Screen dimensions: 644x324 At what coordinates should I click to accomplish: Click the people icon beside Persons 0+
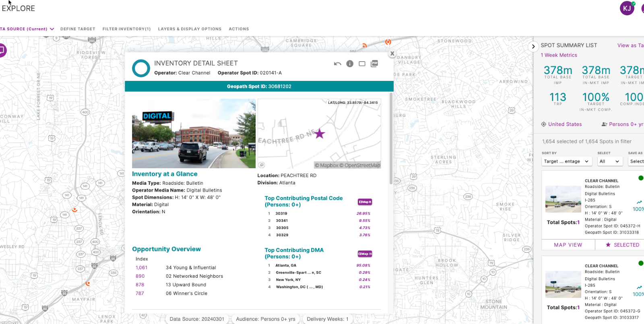pyautogui.click(x=604, y=124)
